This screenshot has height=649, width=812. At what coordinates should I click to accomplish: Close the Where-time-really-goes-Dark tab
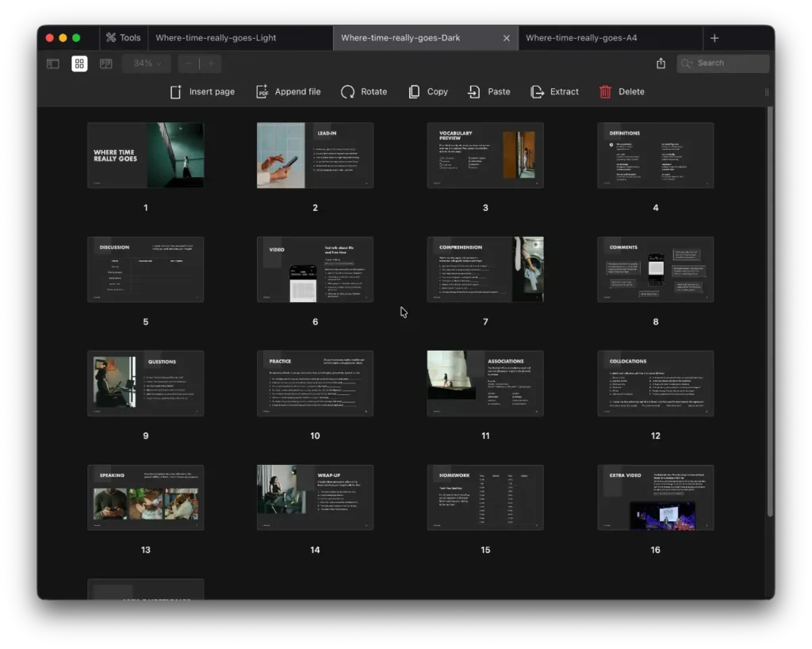pos(507,38)
